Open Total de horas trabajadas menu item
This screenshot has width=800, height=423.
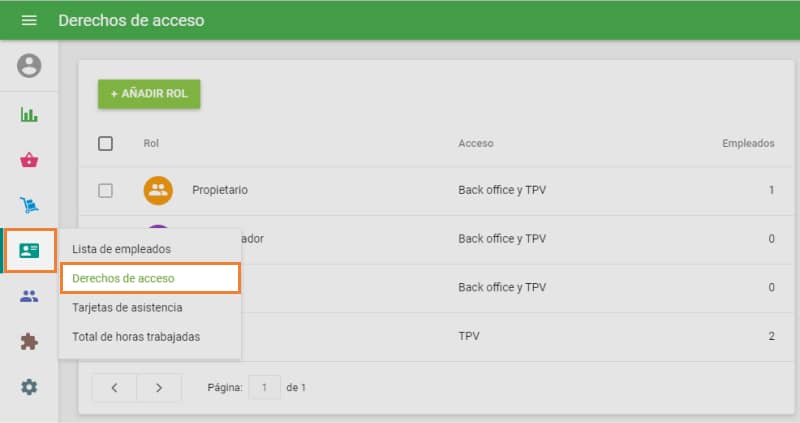coord(136,336)
